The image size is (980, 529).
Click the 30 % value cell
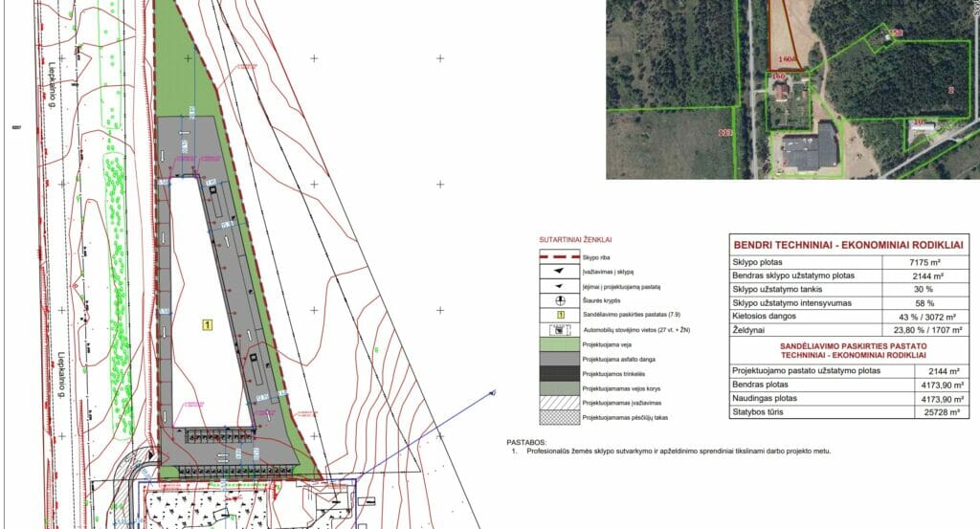pyautogui.click(x=924, y=289)
